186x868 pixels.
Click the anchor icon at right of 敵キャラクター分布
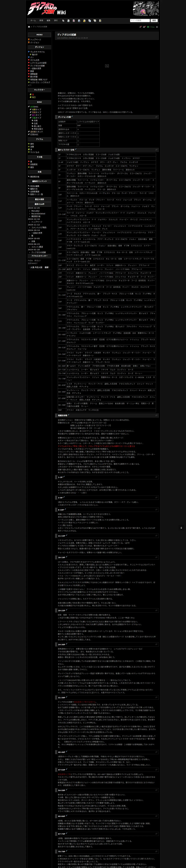(156, 150)
